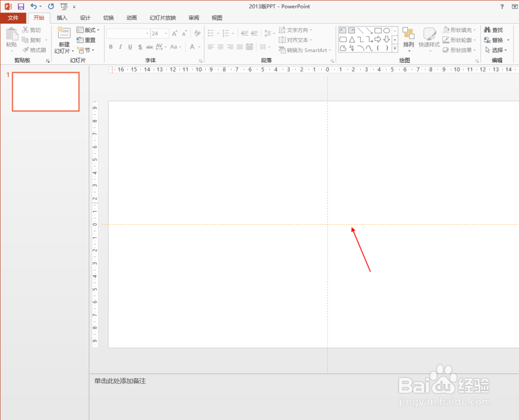Screen dimensions: 519x420
Task: Switch to the 动画 (Animations) tab
Action: pyautogui.click(x=131, y=18)
